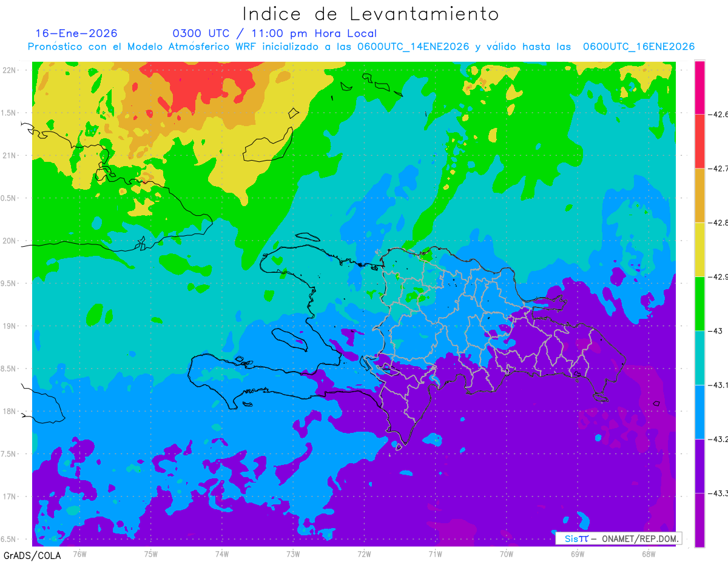Viewport: 728px width, 562px height.
Task: Select the -42.8 color scale label
Action: tap(717, 222)
